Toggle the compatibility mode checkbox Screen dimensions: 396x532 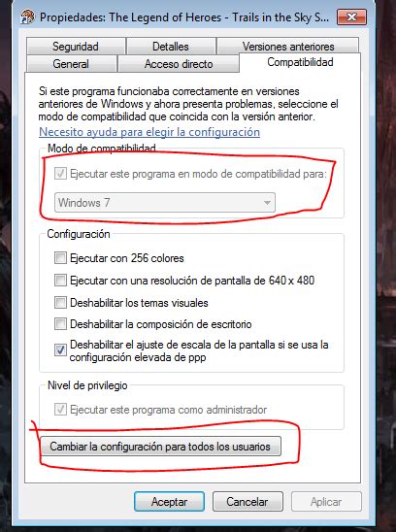point(60,174)
